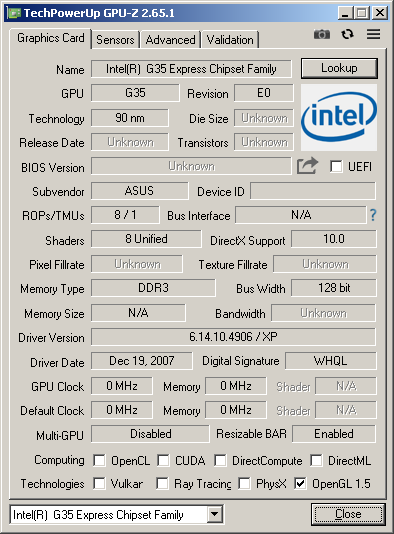
Task: Toggle the Ray Tracing checkbox
Action: click(x=162, y=484)
